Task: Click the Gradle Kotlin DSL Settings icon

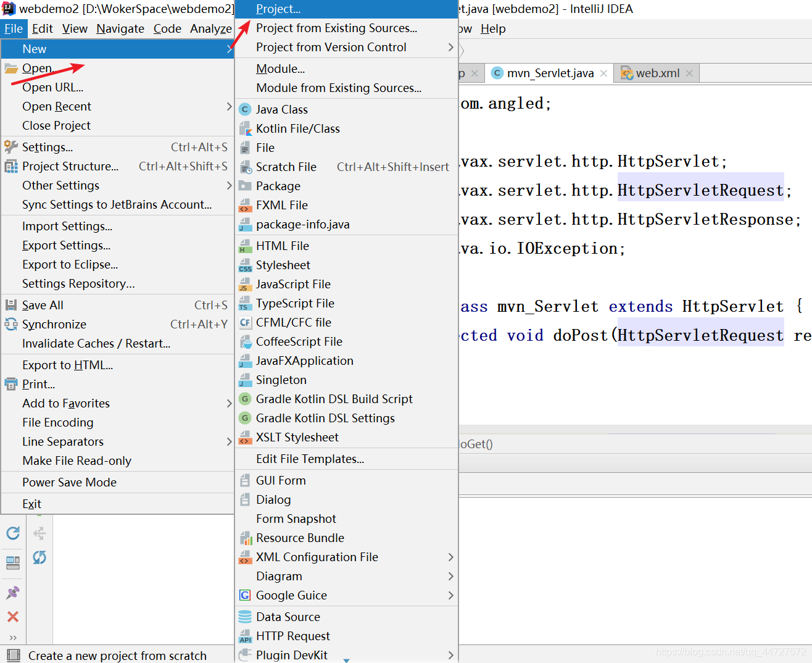Action: (245, 418)
